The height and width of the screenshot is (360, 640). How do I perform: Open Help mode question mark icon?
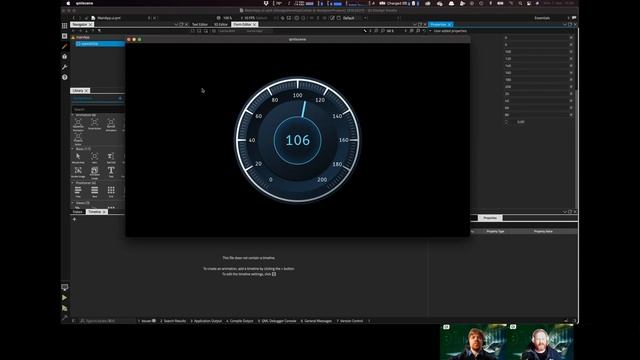[x=64, y=77]
